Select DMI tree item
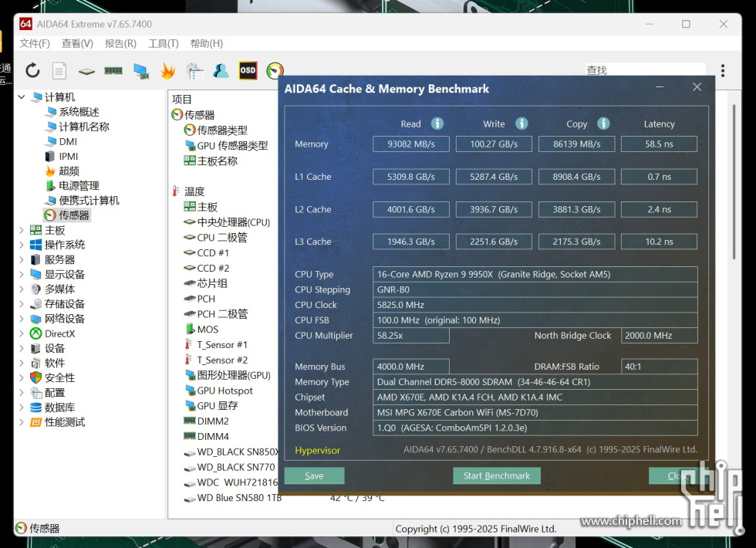 pos(68,142)
